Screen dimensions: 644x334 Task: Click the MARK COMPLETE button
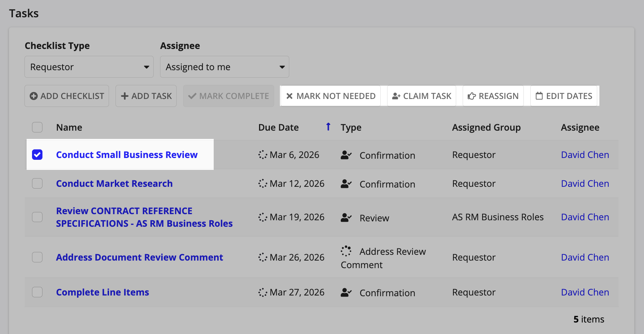(228, 96)
